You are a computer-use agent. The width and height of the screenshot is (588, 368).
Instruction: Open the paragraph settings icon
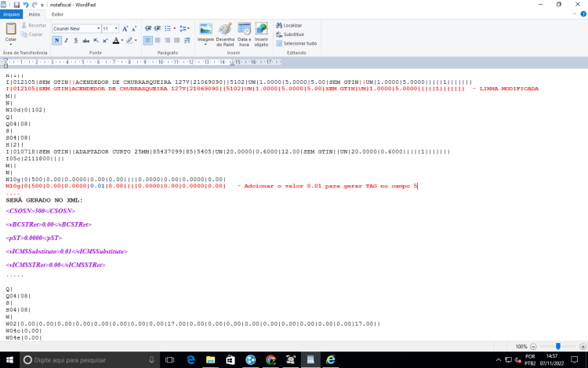(187, 40)
